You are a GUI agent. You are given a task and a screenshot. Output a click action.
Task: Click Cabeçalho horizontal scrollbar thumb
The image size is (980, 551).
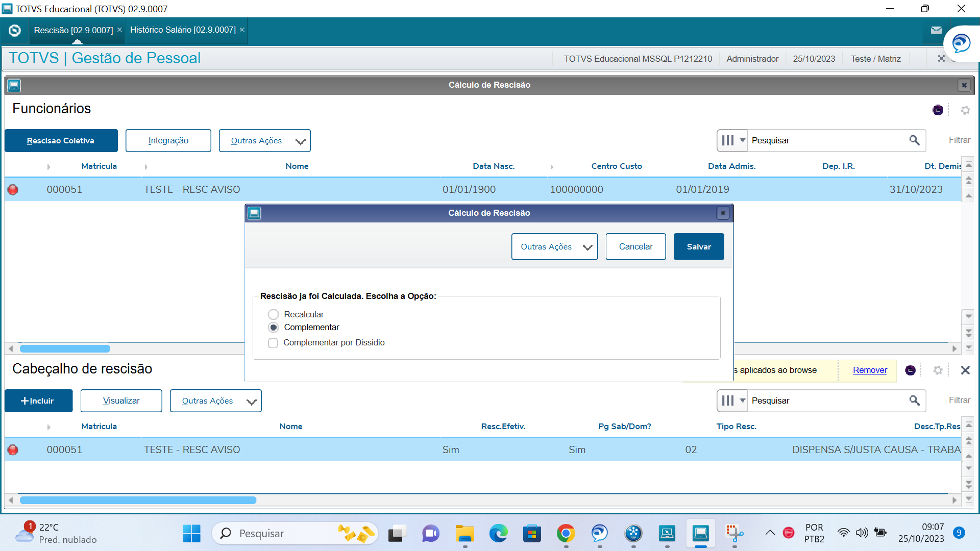point(138,500)
